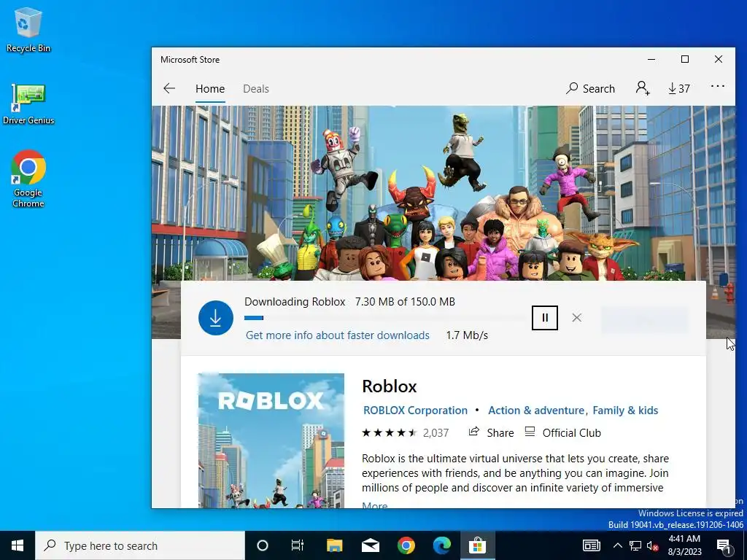Cancel the Roblox download with X
The width and height of the screenshot is (747, 560).
point(576,318)
